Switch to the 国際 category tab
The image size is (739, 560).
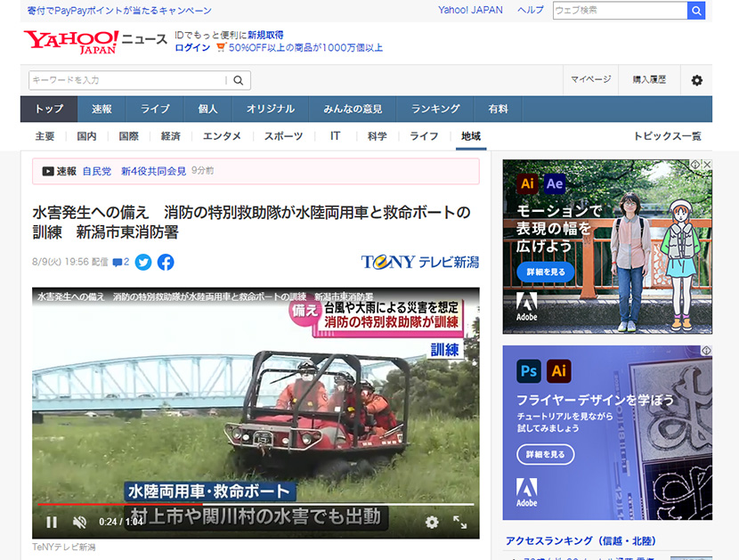tap(128, 136)
